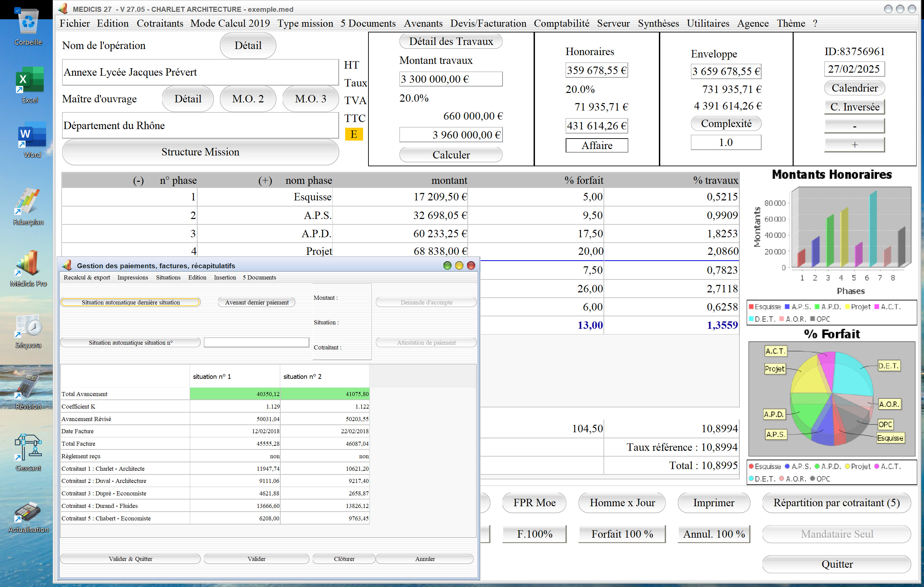Click the Complexité button
Screen dimensions: 924x587
[726, 124]
